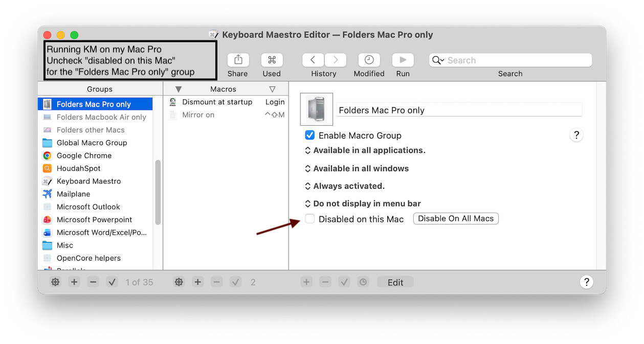Click the Search field
Image resolution: width=644 pixels, height=344 pixels.
pyautogui.click(x=517, y=60)
